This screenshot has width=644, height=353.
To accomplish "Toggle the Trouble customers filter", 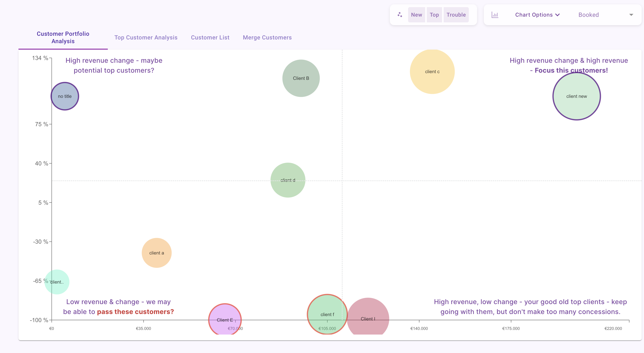I will point(456,15).
